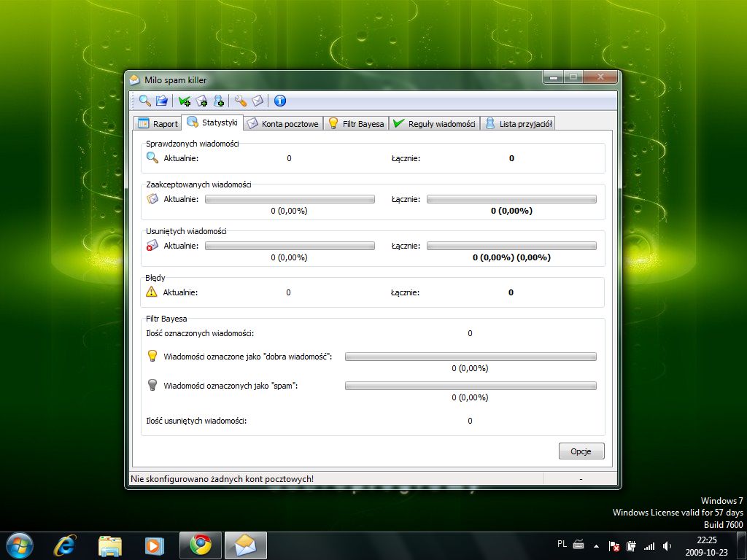This screenshot has width=747, height=560.
Task: Click the gray lightbulb spam icon
Action: [x=152, y=385]
